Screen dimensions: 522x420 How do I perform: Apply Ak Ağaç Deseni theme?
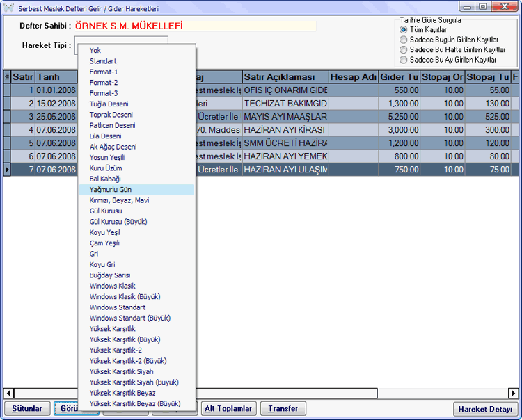coord(137,147)
